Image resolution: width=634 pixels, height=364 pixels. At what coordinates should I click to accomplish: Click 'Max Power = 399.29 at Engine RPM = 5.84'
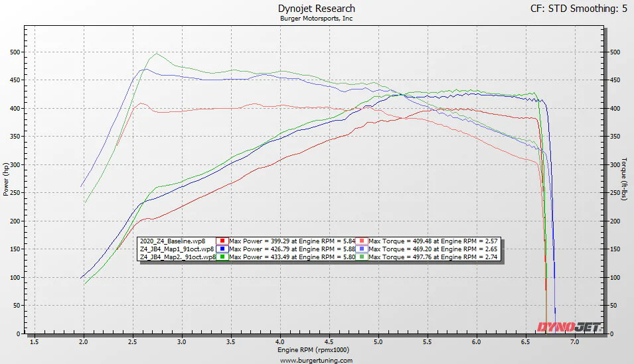[292, 241]
